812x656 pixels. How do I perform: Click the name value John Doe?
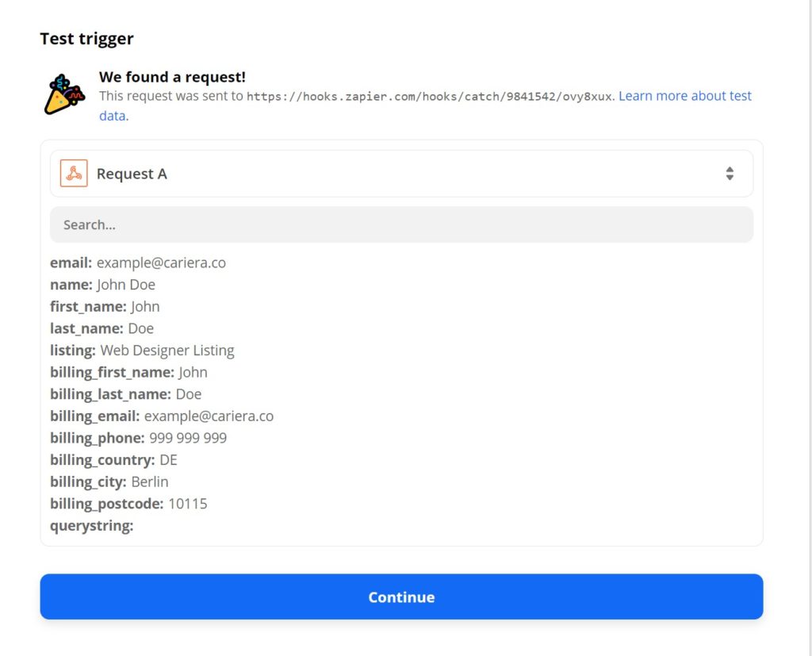[126, 285]
